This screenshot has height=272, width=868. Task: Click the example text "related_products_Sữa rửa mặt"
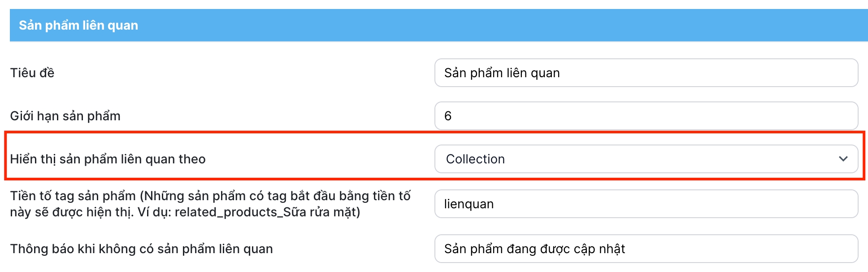click(267, 212)
